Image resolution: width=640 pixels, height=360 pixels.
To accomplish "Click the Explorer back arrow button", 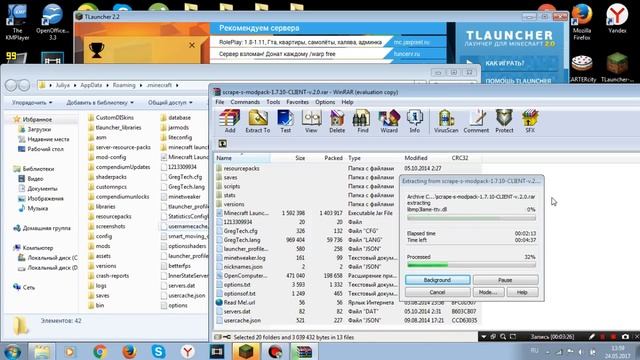I will point(11,85).
